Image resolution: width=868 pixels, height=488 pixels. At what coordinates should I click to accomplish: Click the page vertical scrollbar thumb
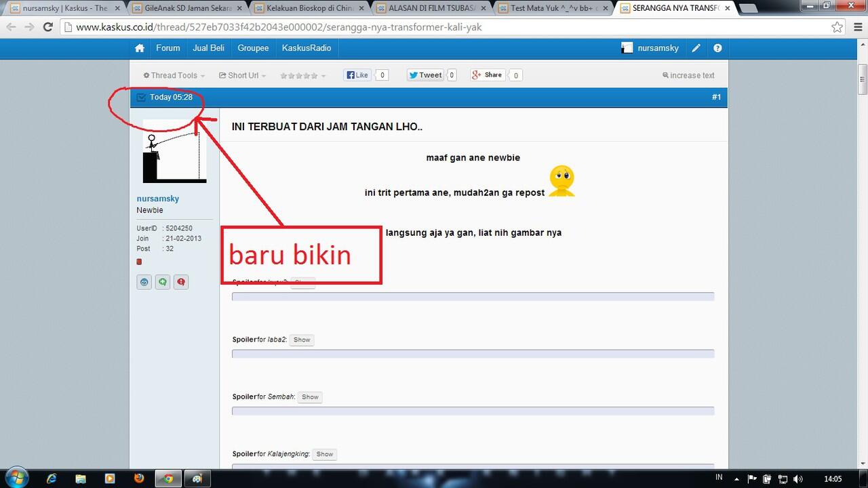863,80
